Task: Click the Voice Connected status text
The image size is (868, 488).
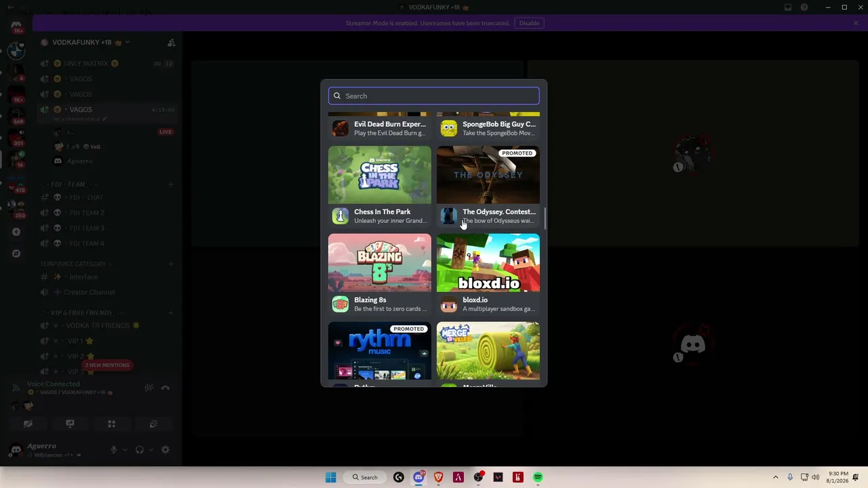Action: 54,384
